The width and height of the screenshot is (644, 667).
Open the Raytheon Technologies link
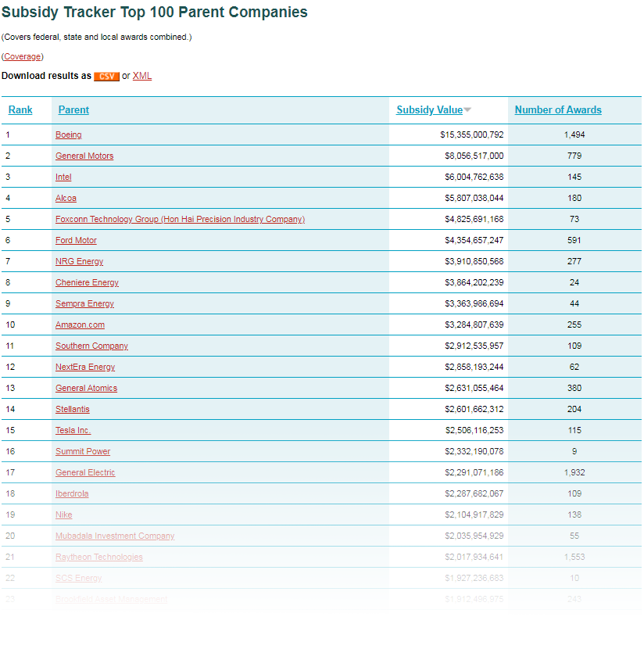click(x=99, y=558)
